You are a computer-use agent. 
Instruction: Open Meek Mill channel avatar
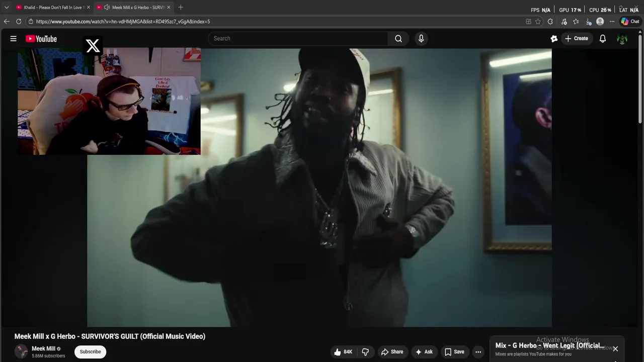click(21, 352)
